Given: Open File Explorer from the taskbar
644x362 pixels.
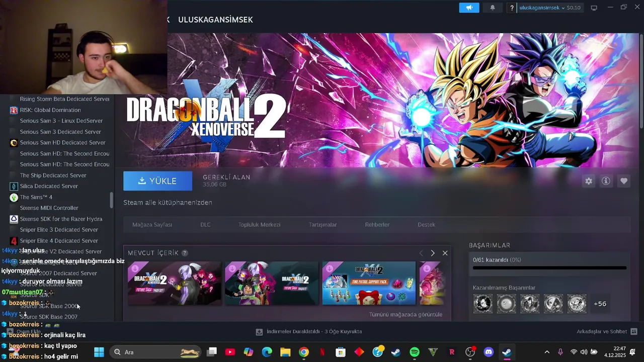Looking at the screenshot, I should click(x=285, y=352).
